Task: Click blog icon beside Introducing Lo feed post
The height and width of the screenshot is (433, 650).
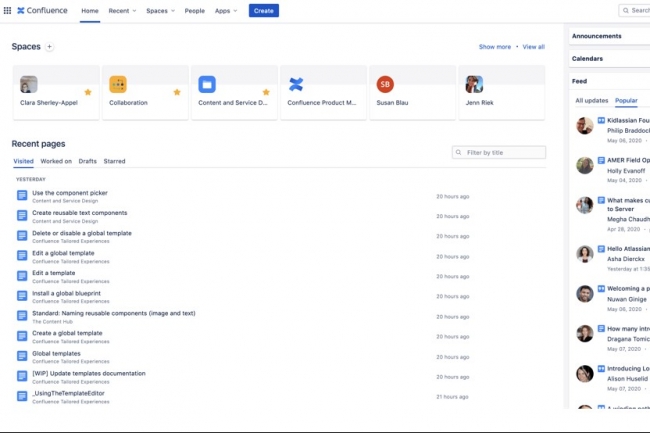Action: tap(601, 368)
